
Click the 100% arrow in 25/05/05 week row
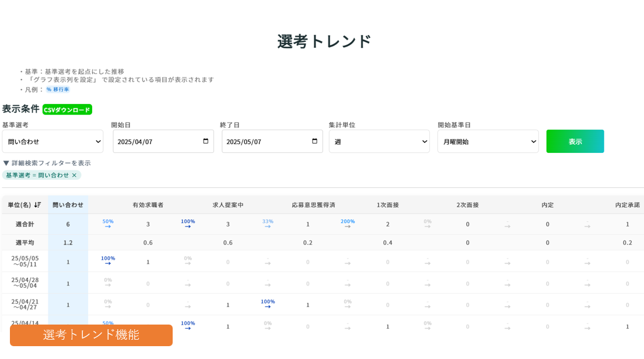coord(108,263)
